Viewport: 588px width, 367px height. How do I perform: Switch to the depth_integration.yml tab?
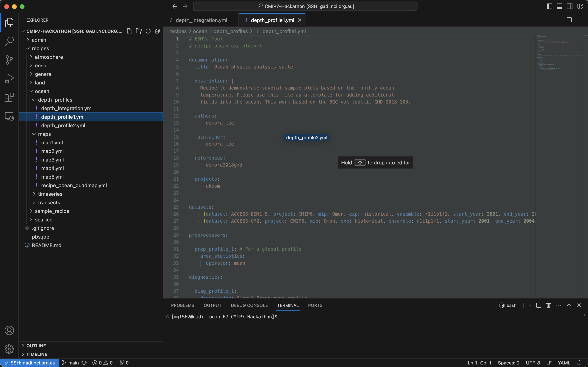click(x=201, y=20)
